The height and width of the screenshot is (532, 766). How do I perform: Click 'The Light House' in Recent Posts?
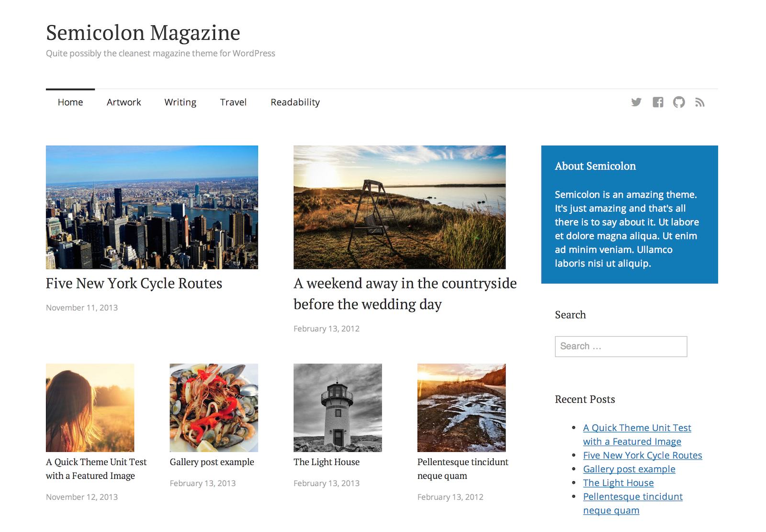tap(618, 483)
